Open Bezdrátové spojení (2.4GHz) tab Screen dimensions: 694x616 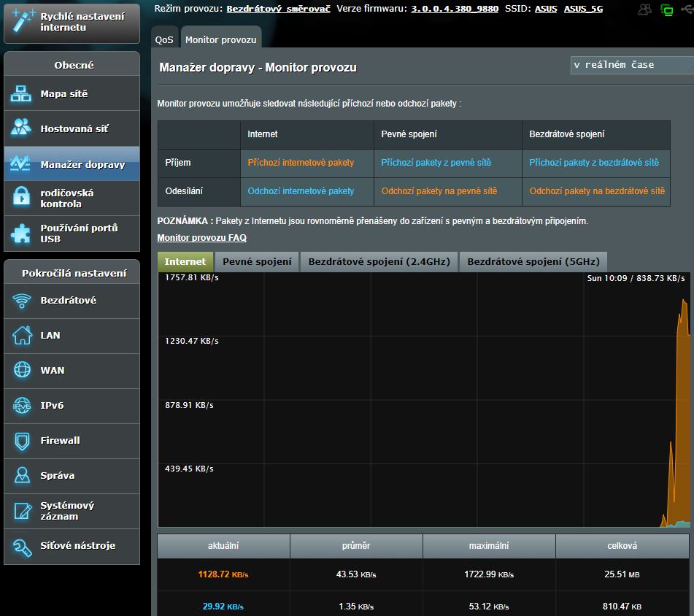[x=379, y=261]
